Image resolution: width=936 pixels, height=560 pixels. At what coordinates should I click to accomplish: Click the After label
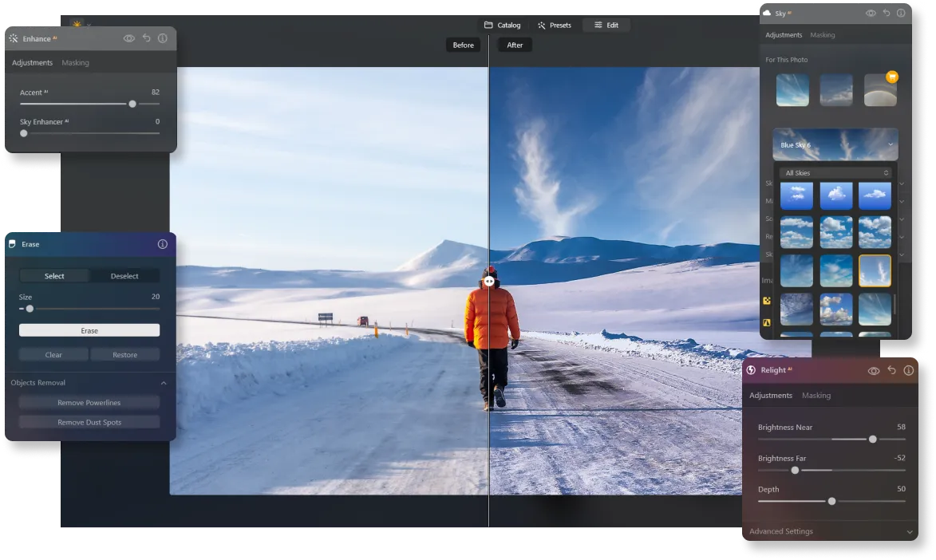click(515, 45)
